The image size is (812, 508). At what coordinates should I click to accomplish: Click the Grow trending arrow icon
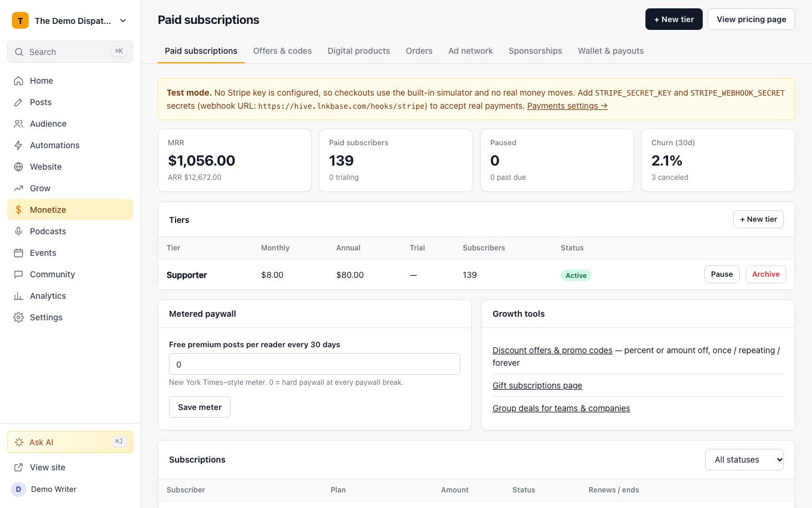(19, 188)
